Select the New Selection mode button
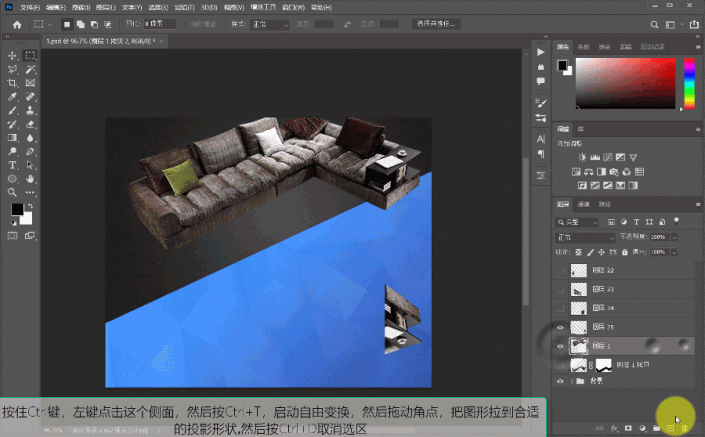 click(x=67, y=24)
